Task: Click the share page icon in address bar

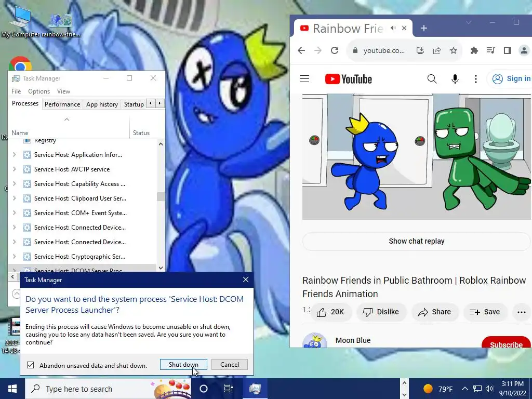Action: pos(436,50)
